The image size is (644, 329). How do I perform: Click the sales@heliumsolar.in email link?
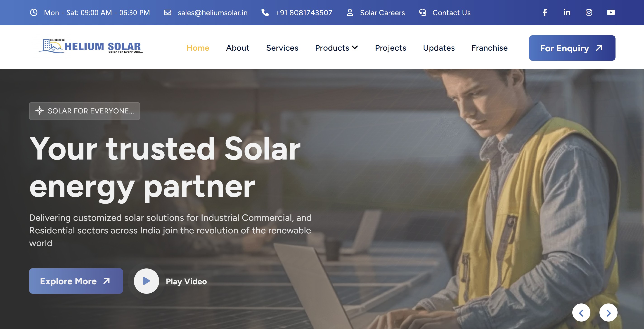point(213,13)
